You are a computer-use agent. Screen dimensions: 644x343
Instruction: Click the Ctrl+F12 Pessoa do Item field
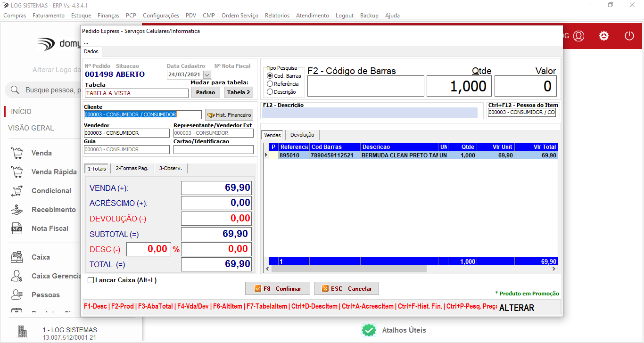[x=521, y=113]
